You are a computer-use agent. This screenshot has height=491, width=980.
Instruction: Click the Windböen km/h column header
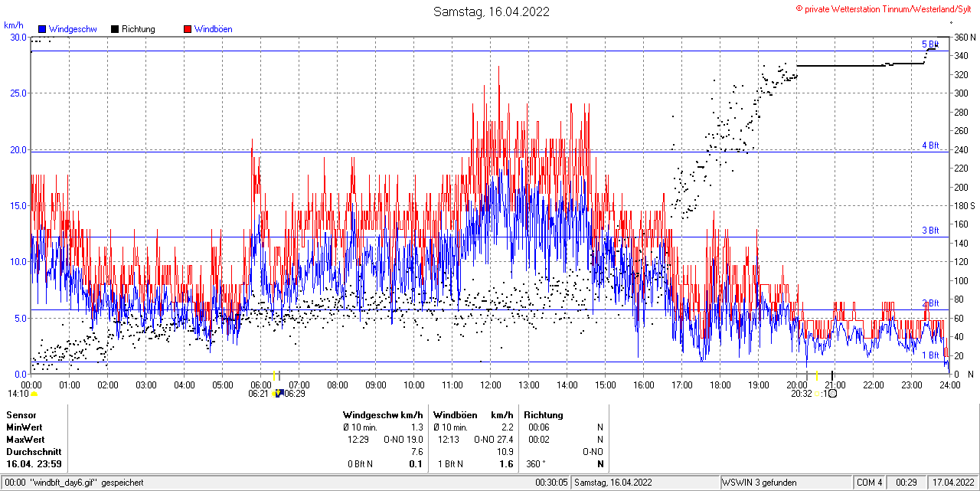point(473,415)
